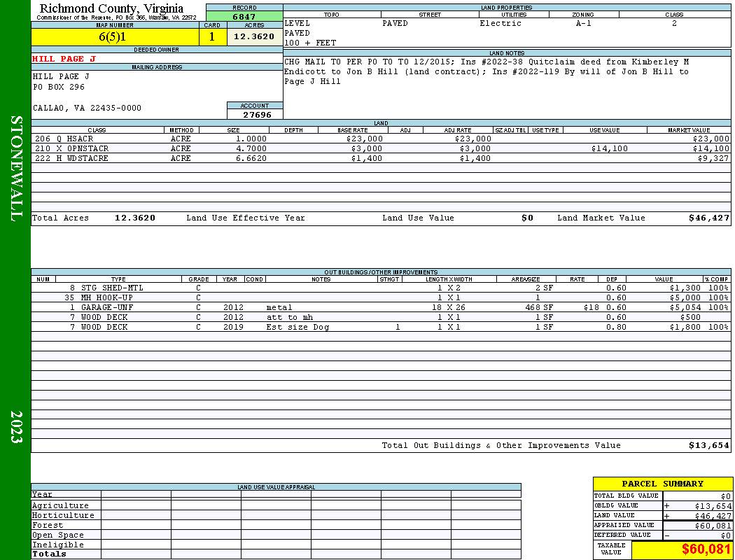Click the STONEWALL district label on green sidebar
The height and width of the screenshot is (560, 735).
tap(16, 168)
